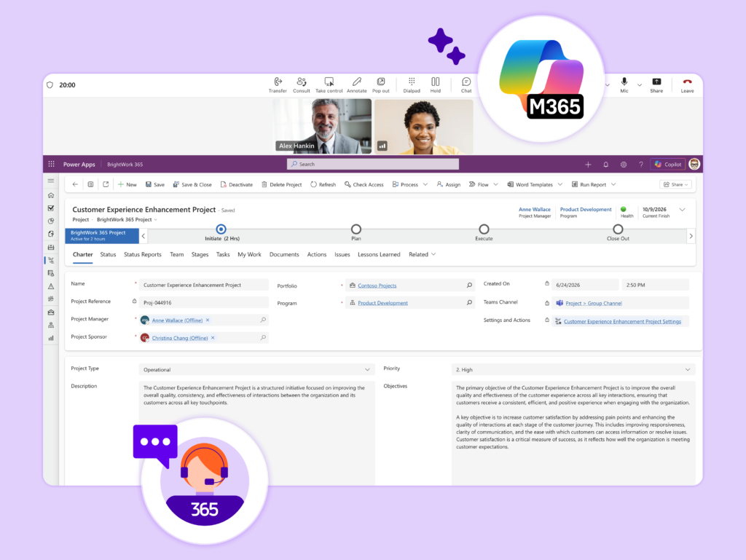The height and width of the screenshot is (560, 746).
Task: Open the Share dropdown button
Action: coord(675,184)
